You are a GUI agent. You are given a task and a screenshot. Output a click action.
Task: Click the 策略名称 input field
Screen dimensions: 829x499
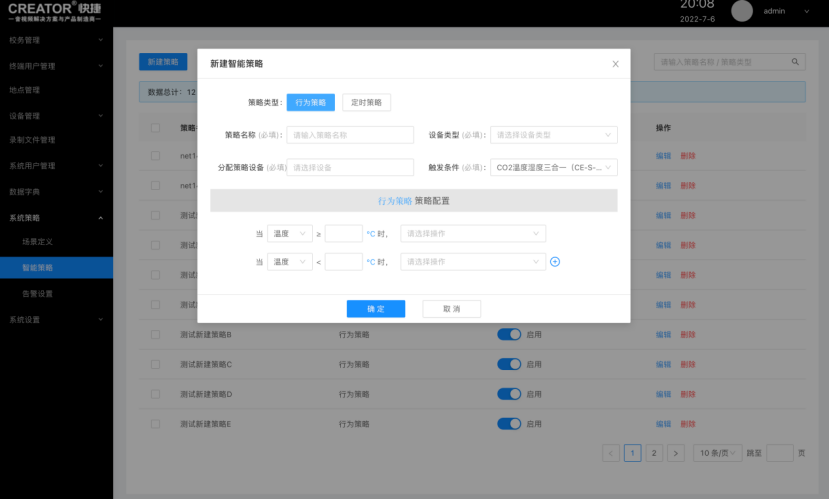click(350, 135)
